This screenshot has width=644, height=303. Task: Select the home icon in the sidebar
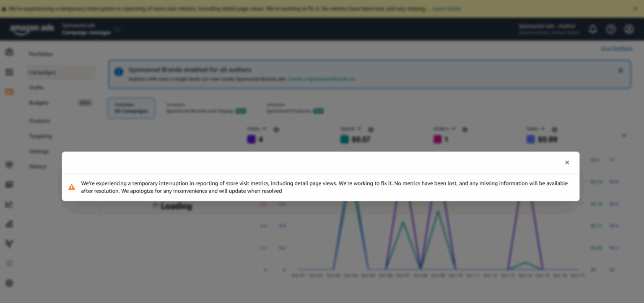pos(9,52)
